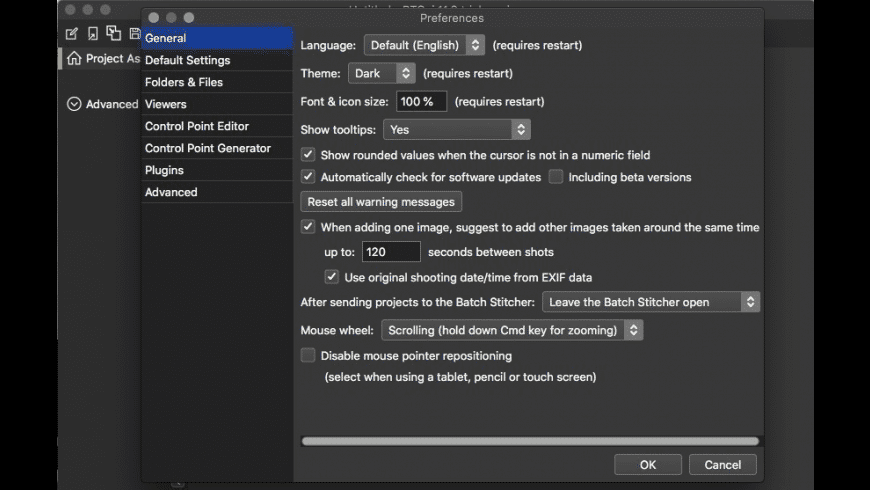Click the new project icon in main window toolbar
870x490 pixels.
pyautogui.click(x=72, y=34)
